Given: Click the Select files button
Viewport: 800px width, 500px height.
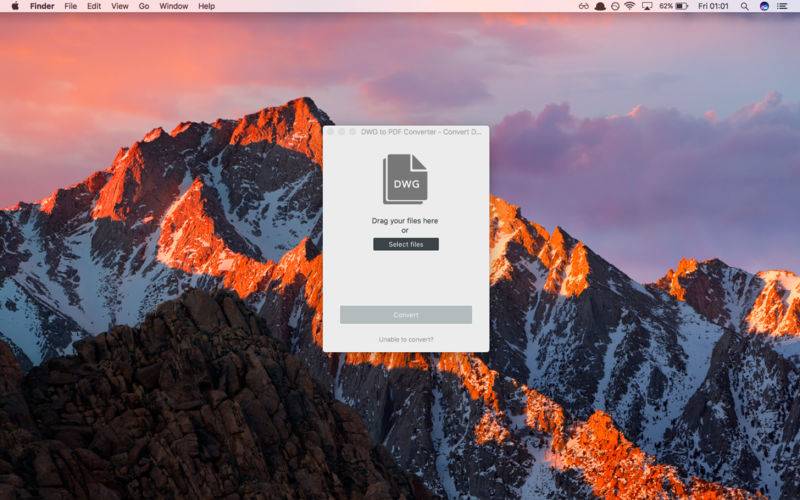Looking at the screenshot, I should [406, 244].
